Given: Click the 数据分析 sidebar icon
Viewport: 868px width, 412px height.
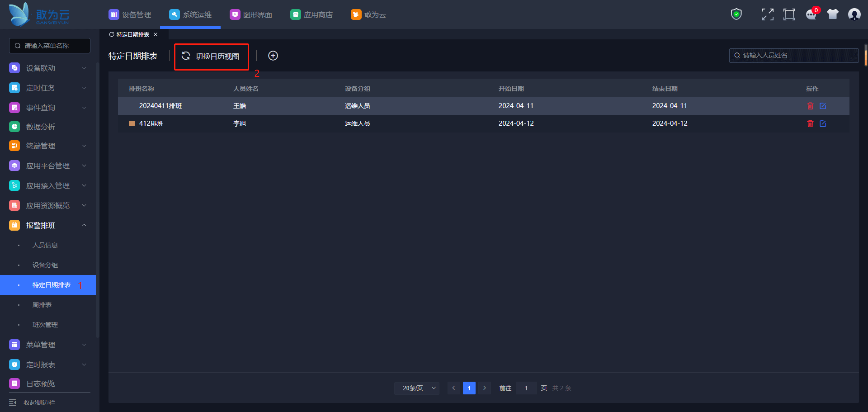Looking at the screenshot, I should pos(14,127).
